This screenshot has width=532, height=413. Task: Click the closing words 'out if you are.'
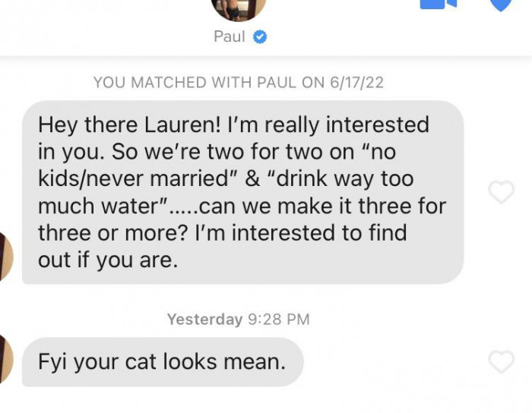point(108,260)
